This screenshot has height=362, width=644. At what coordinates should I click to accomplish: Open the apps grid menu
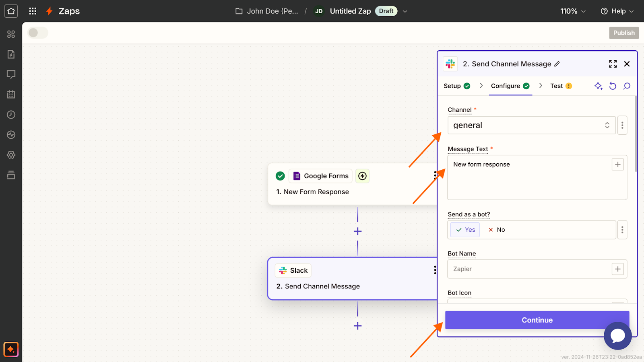click(33, 11)
